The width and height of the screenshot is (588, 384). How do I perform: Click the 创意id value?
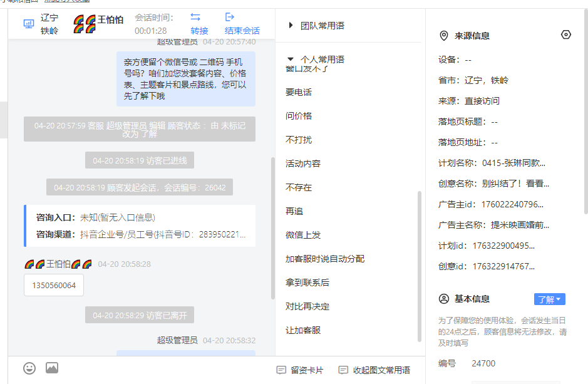503,266
